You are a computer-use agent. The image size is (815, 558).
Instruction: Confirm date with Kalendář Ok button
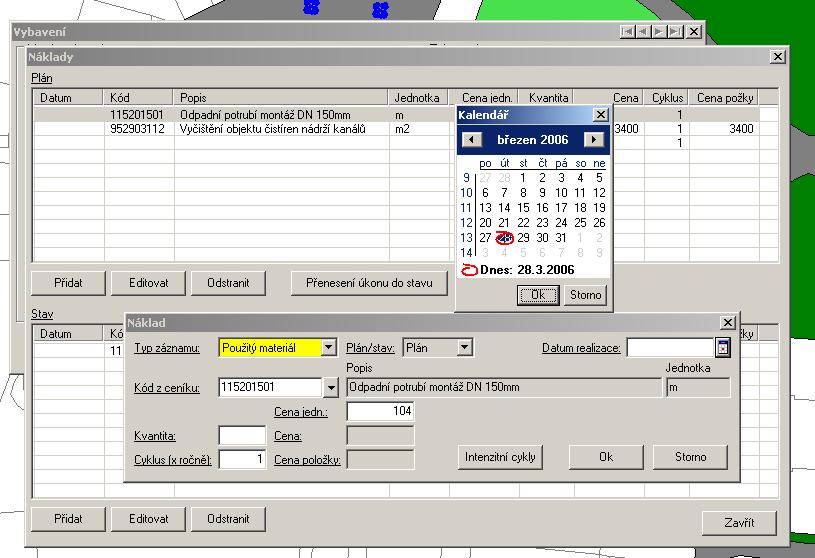[x=538, y=295]
